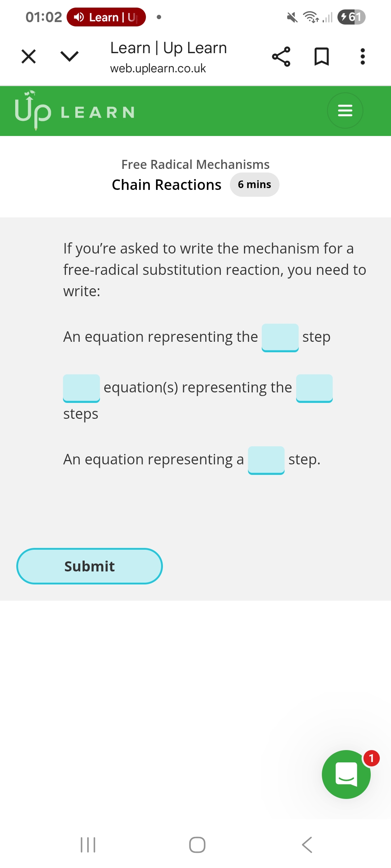Image resolution: width=391 pixels, height=868 pixels.
Task: Open the three-dot browser options menu
Action: (362, 56)
